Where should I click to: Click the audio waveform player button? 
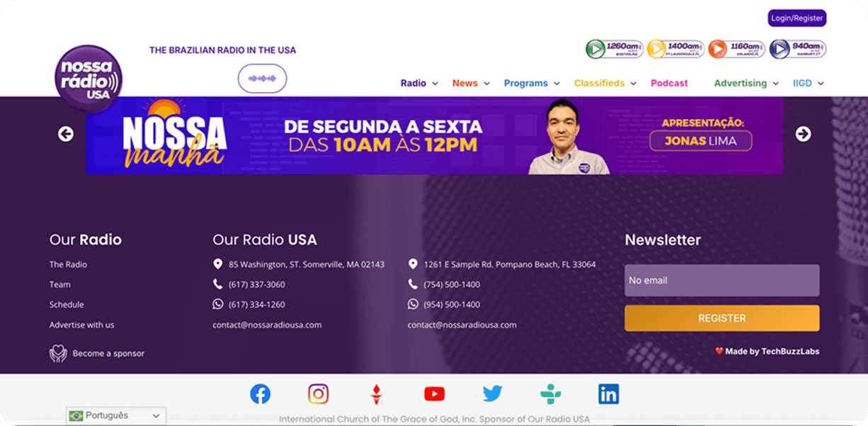click(x=262, y=78)
